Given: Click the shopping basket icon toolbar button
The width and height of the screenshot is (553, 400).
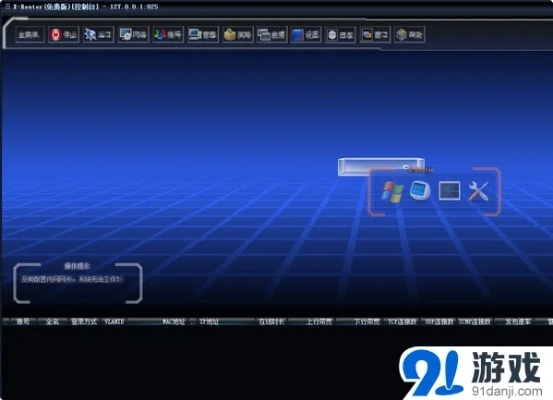Looking at the screenshot, I should (x=238, y=35).
